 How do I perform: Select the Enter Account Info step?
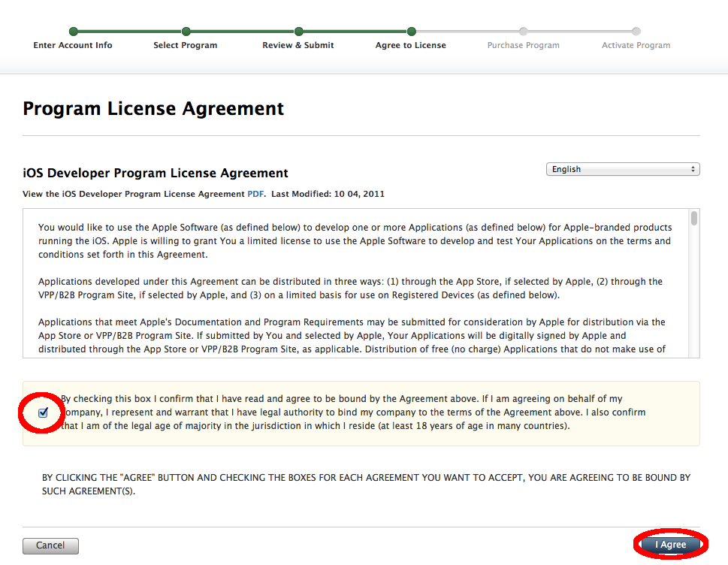(x=73, y=46)
